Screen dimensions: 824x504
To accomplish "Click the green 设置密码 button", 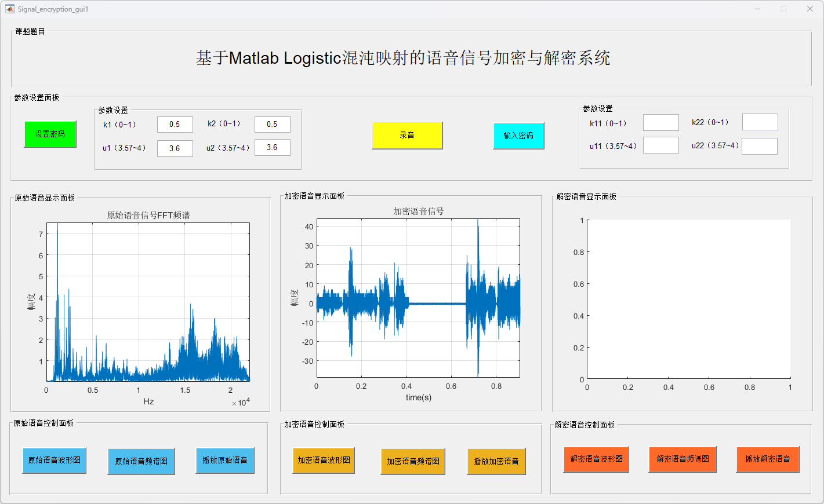I will click(x=50, y=134).
